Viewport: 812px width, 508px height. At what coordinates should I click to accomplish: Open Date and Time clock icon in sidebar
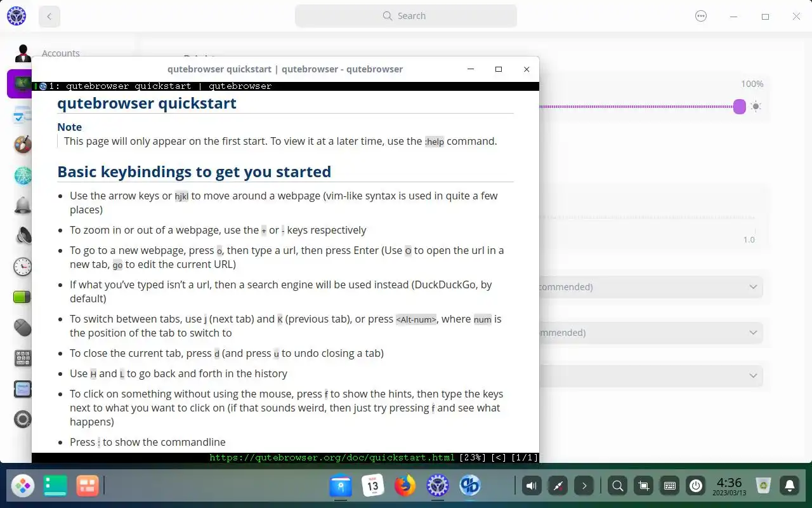coord(23,266)
